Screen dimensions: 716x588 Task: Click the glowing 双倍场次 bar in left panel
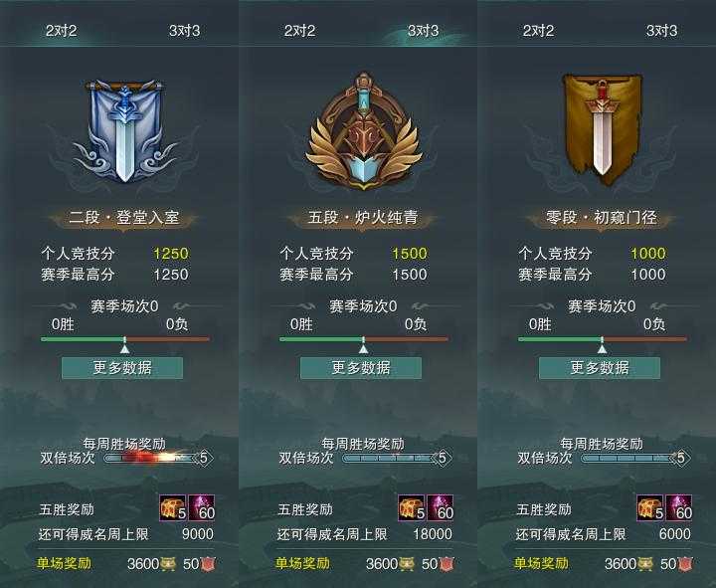[x=158, y=458]
